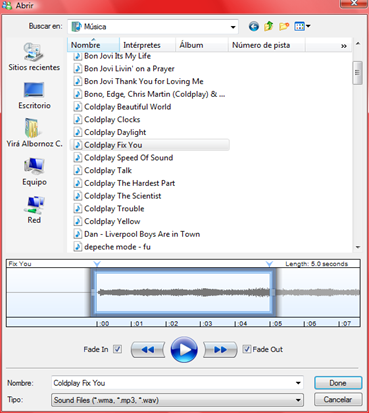Select Bon Jovi Thank You for Loving Me

144,81
